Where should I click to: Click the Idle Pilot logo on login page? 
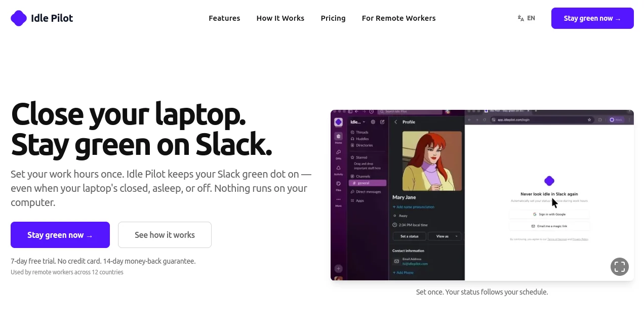[x=549, y=181]
